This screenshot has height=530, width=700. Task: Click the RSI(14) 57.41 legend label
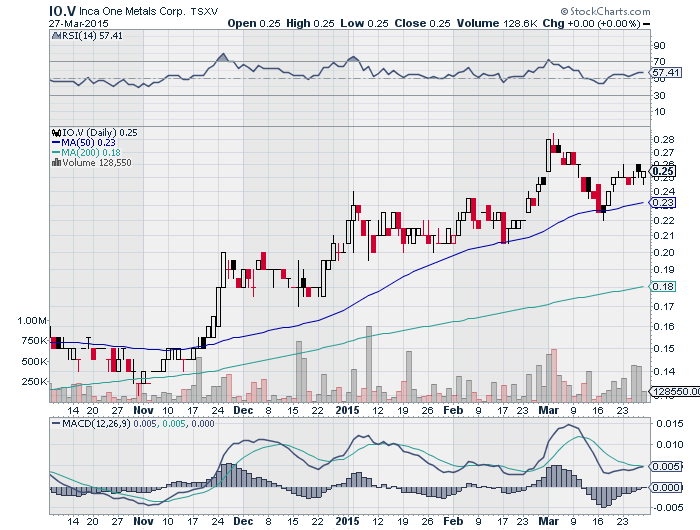(x=92, y=35)
